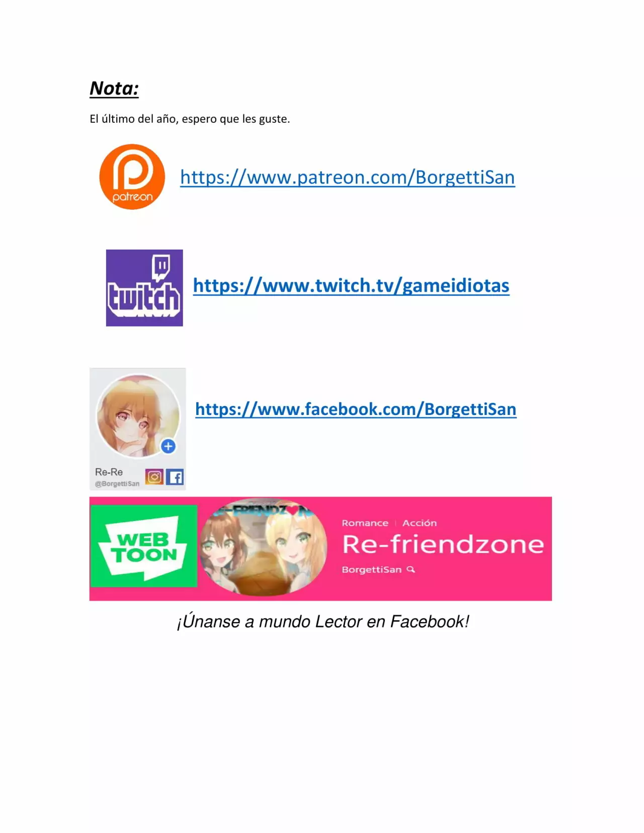Click the Re-Re profile avatar picture
The width and height of the screenshot is (644, 833).
(138, 416)
